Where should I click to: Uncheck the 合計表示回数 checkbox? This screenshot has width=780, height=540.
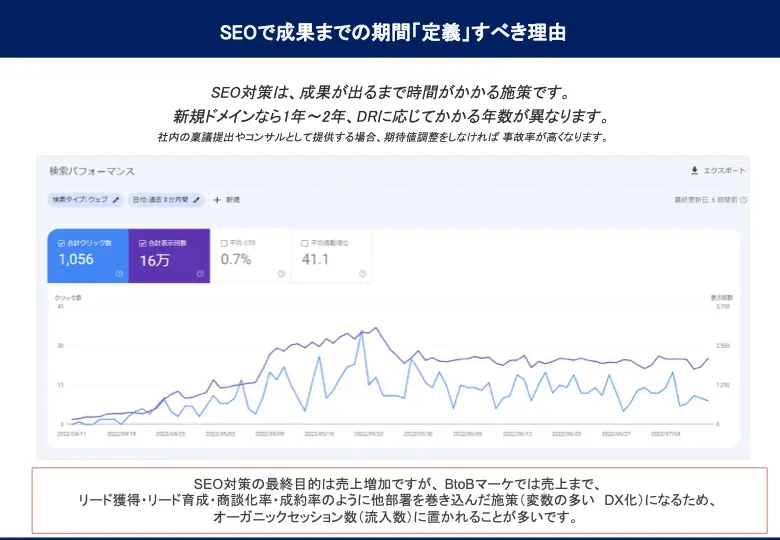pyautogui.click(x=143, y=243)
